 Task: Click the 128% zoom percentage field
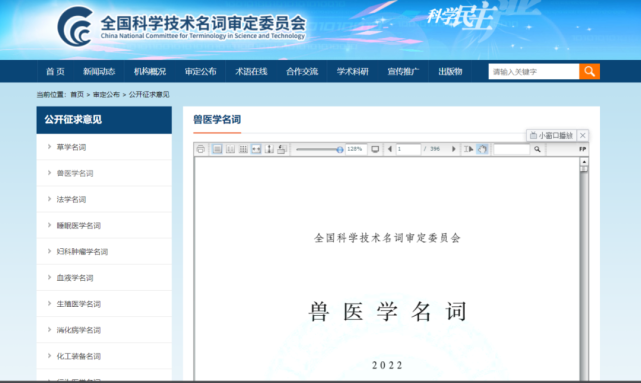coord(356,149)
